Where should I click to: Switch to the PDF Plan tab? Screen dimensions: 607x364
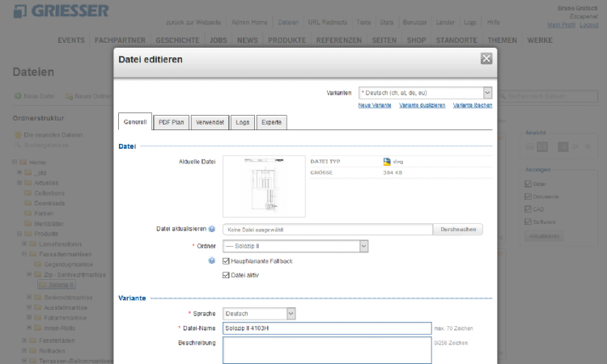[x=171, y=122]
